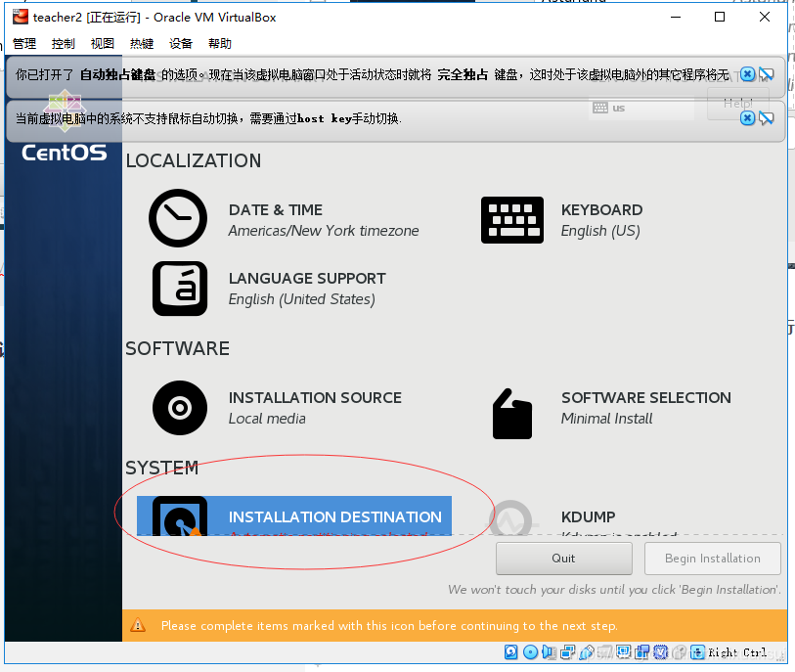The image size is (795, 672).
Task: Click the faded Help! button
Action: tap(737, 104)
